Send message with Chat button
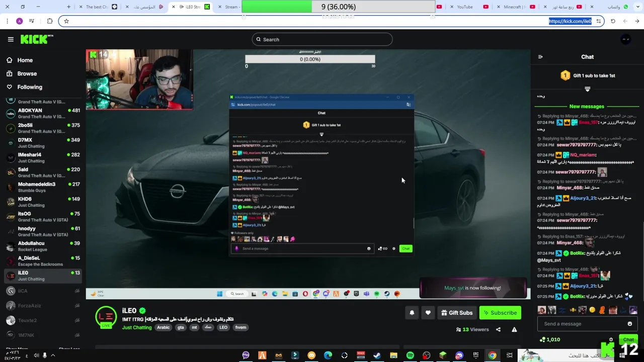This screenshot has height=362, width=644. click(x=628, y=340)
